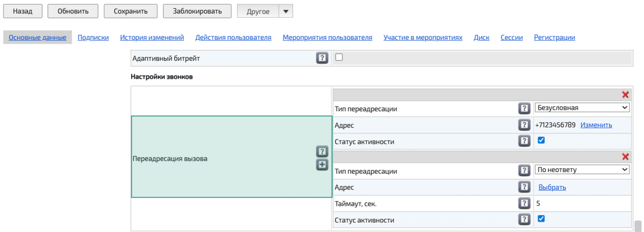Open the Сессии tab

[x=512, y=38]
